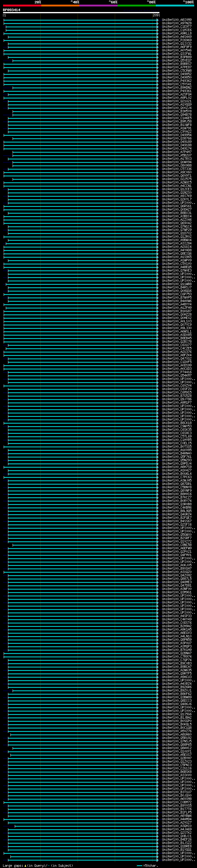Click the UniRef100_P49362 label
197x868 pixels.
[177, 81]
